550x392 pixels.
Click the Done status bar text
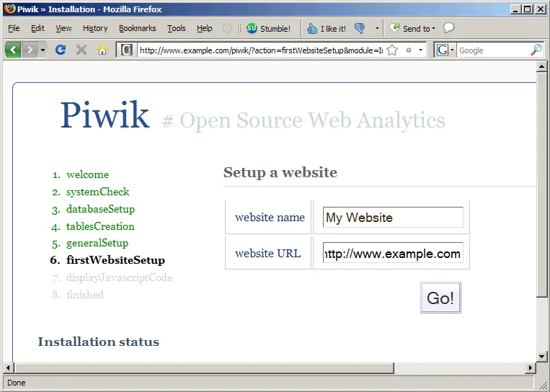17,383
